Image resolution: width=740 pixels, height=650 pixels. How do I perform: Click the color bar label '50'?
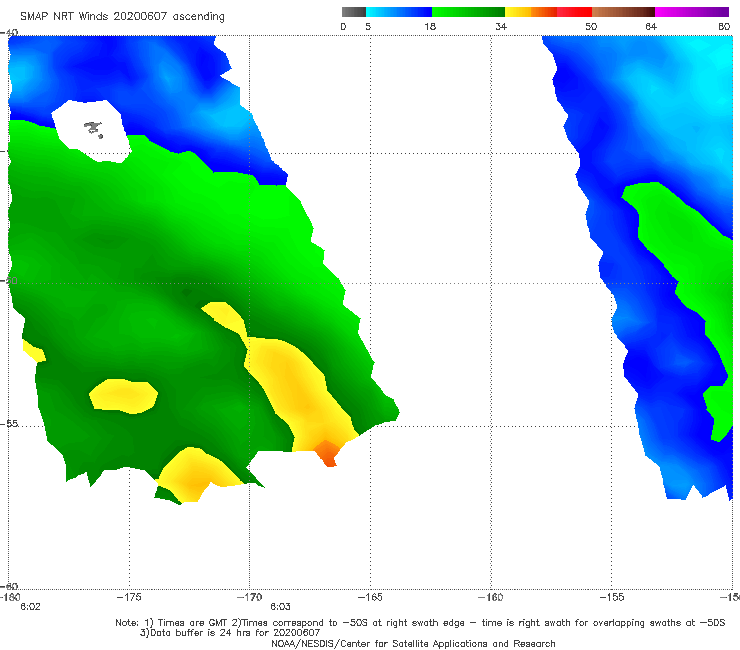(x=591, y=27)
